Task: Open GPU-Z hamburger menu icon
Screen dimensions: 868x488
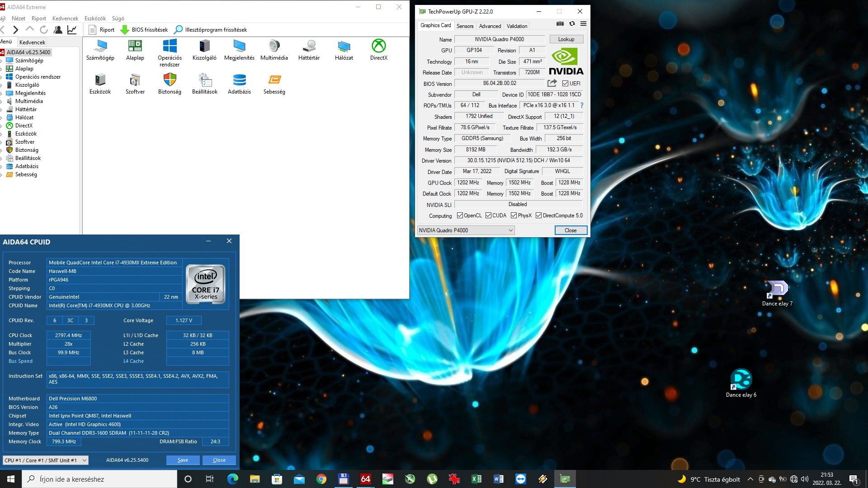Action: click(583, 23)
